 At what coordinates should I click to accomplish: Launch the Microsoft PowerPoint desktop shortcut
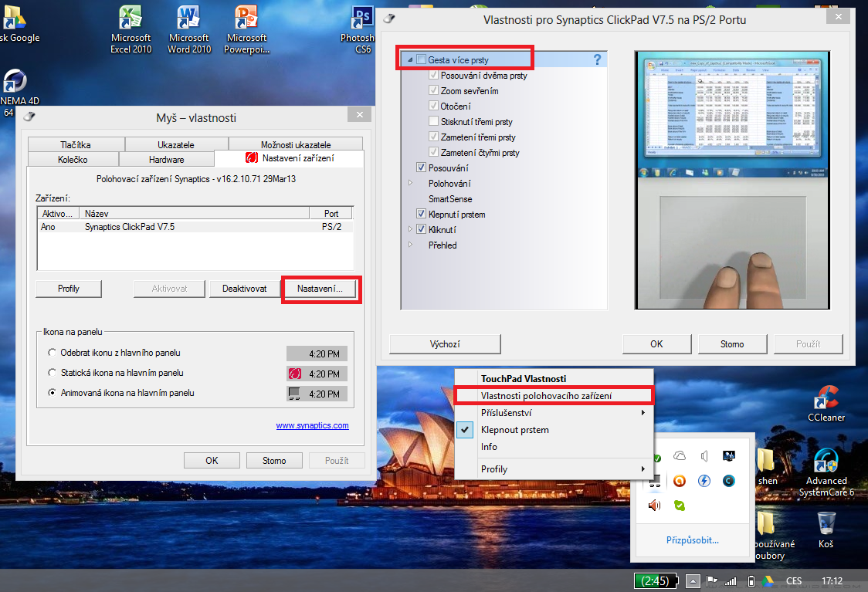coord(247,29)
